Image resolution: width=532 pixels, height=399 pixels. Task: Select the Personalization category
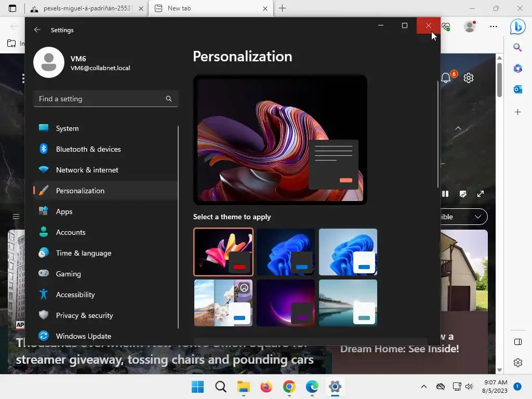click(105, 191)
